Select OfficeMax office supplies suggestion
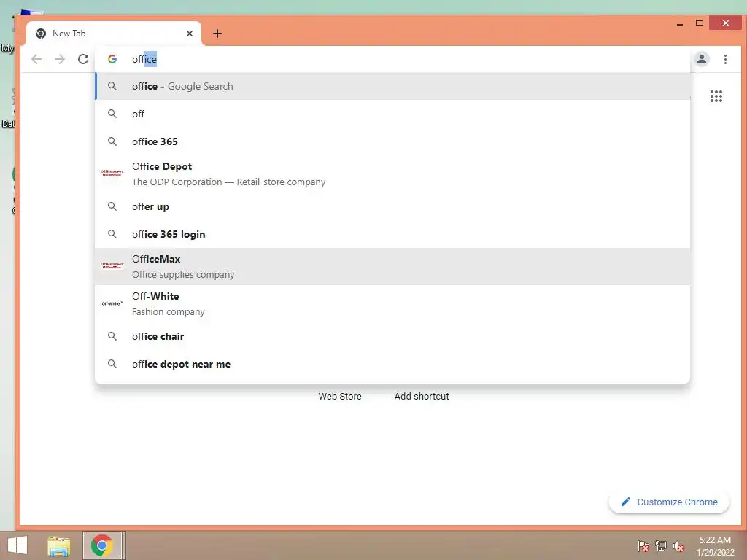Screen dimensions: 747x560 (392, 266)
